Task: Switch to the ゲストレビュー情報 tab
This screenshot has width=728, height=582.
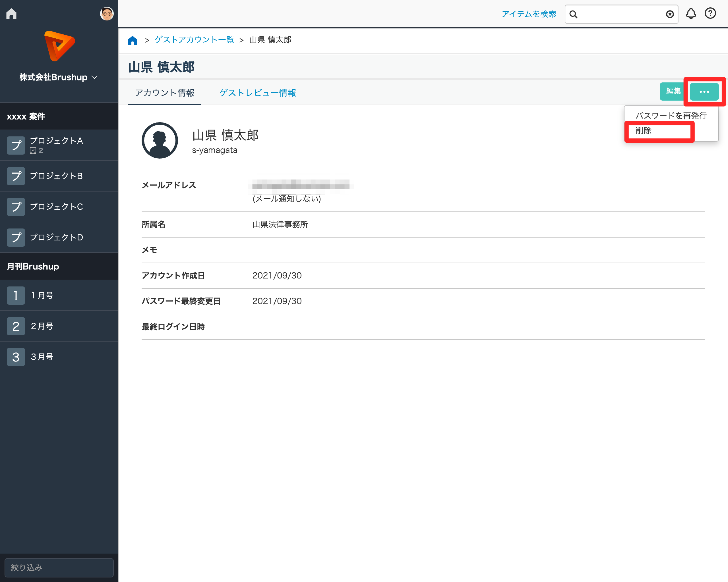Action: tap(257, 93)
